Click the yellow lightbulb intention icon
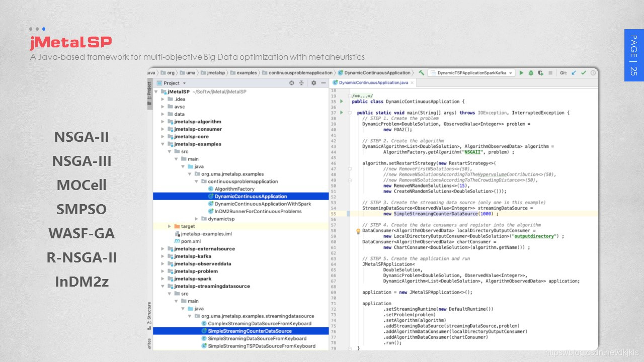 tap(358, 231)
